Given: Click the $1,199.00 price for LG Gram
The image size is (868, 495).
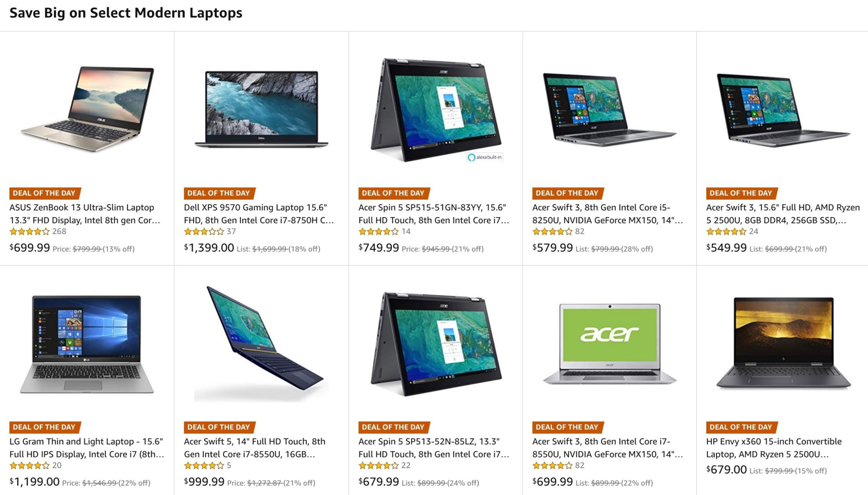Looking at the screenshot, I should [35, 482].
